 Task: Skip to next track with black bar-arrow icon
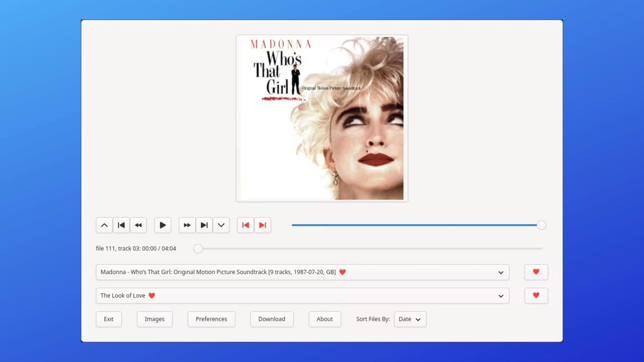click(204, 225)
